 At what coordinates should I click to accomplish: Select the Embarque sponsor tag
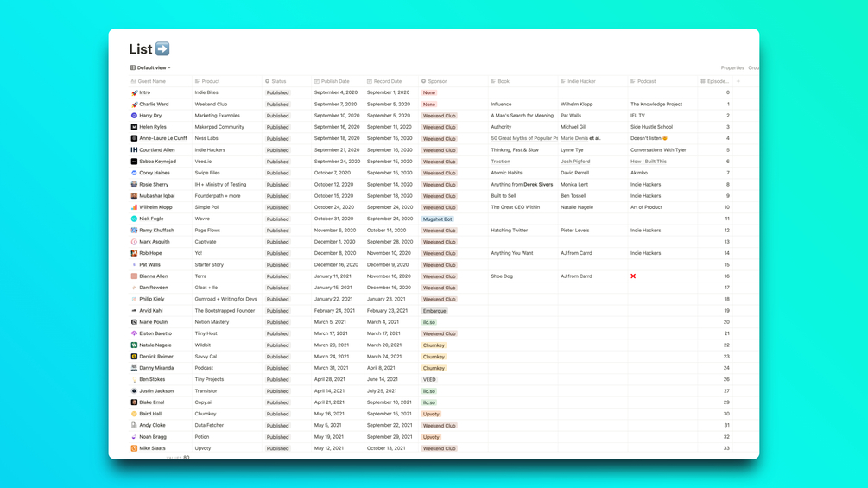click(434, 311)
